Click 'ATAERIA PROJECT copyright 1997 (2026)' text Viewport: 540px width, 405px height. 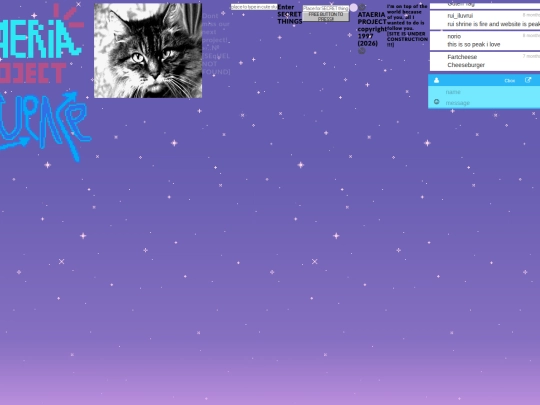pyautogui.click(x=372, y=29)
